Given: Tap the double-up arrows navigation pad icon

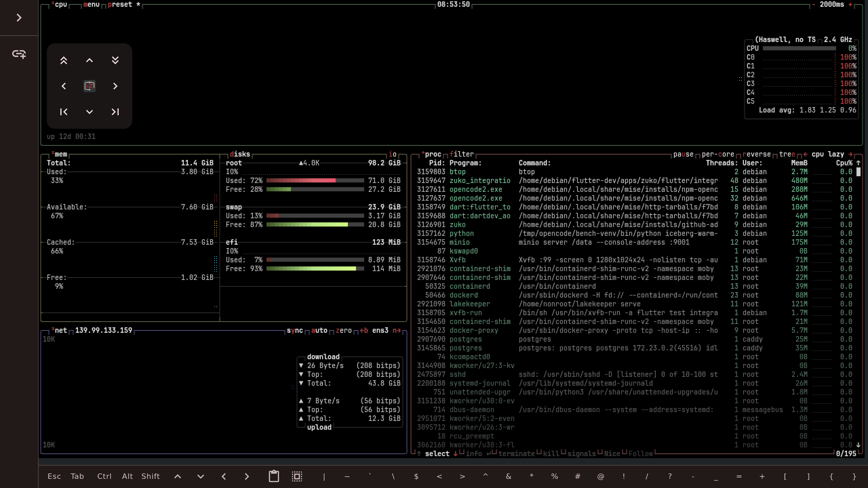Looking at the screenshot, I should tap(64, 60).
